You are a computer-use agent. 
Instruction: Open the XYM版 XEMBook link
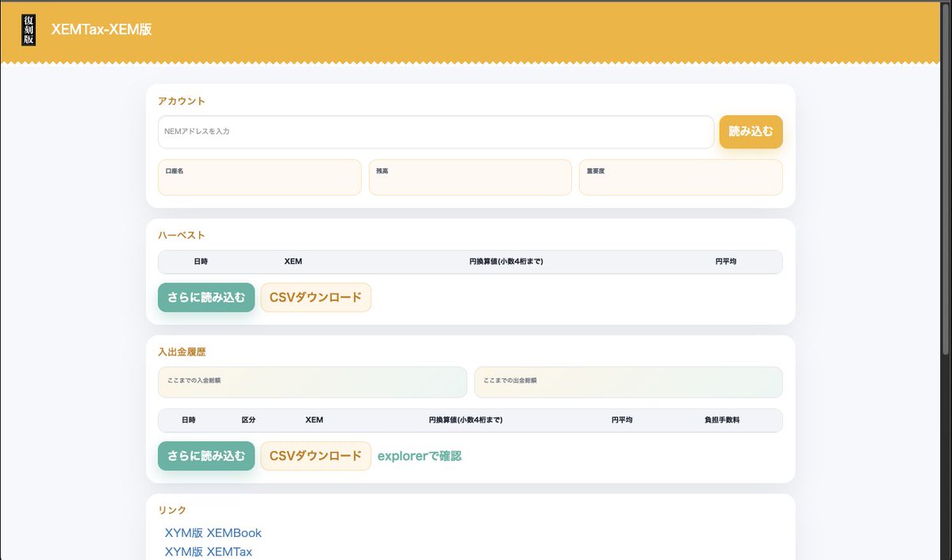(211, 533)
